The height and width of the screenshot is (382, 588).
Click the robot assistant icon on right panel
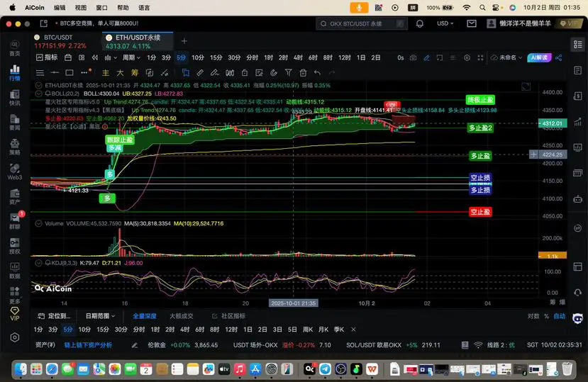coord(577,199)
